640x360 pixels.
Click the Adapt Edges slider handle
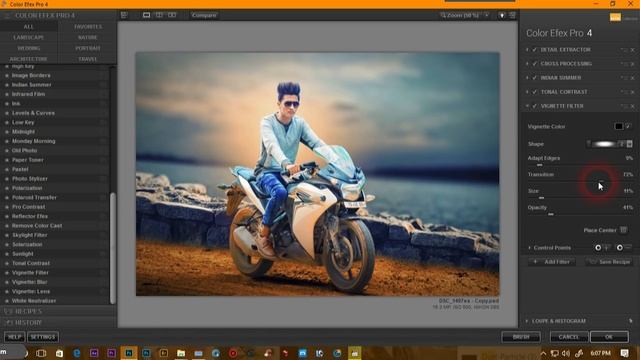point(540,165)
